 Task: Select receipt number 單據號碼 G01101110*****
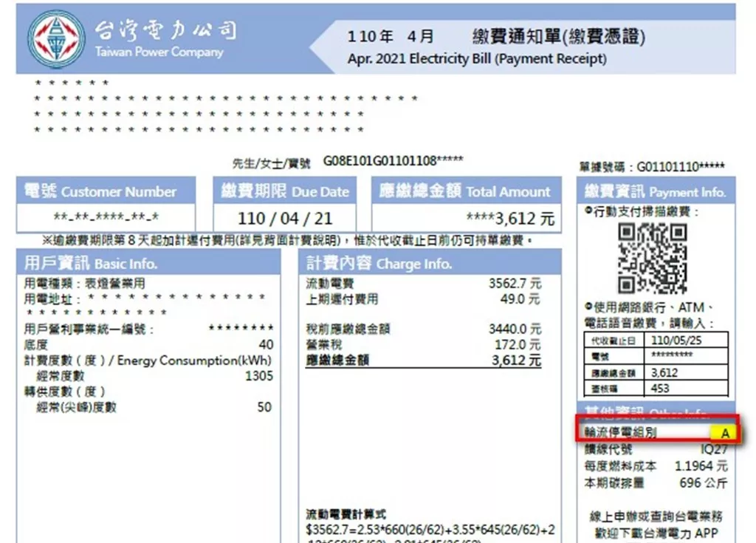click(x=652, y=167)
